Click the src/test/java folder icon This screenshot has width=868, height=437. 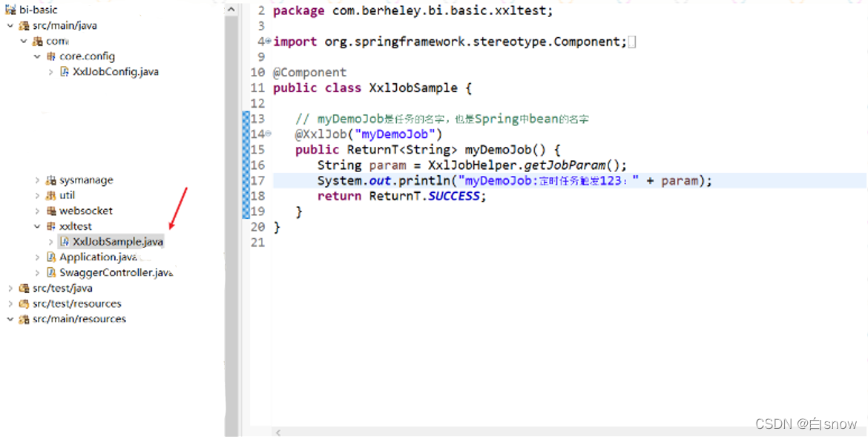(x=24, y=288)
